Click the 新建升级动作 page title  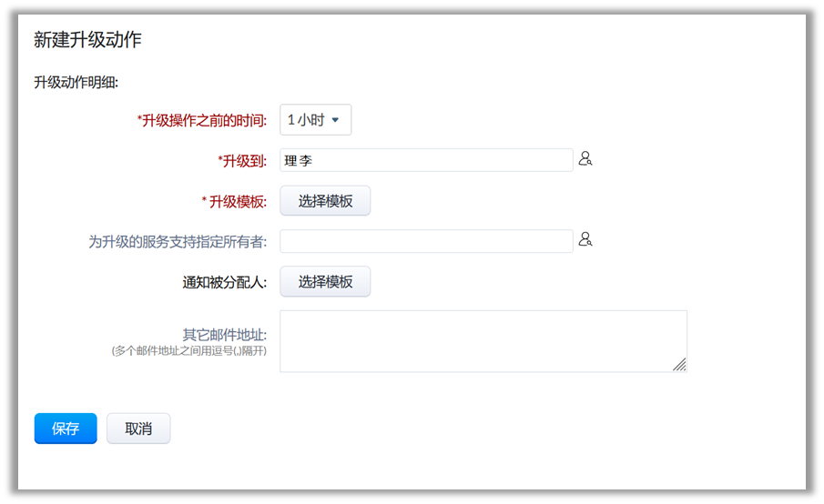87,40
